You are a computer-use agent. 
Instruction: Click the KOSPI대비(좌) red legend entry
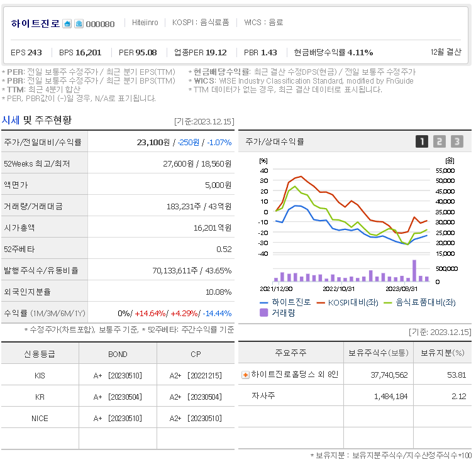[347, 302]
